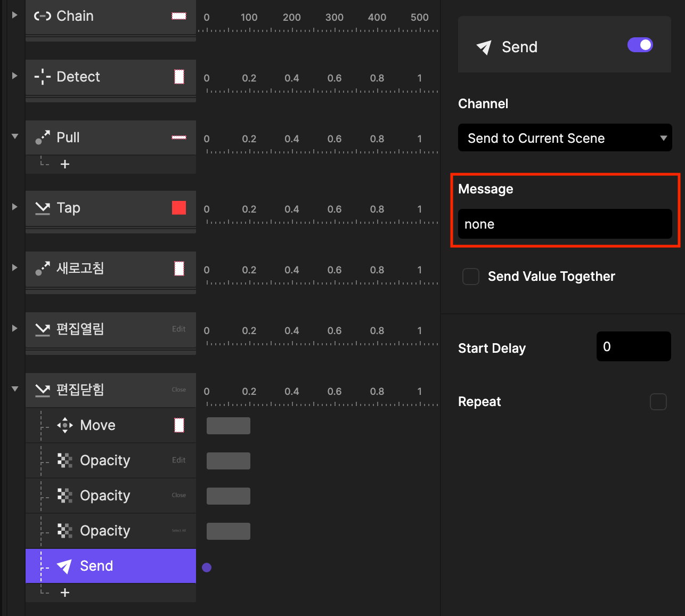Add a response under Pull trigger
This screenshot has width=685, height=616.
click(65, 164)
